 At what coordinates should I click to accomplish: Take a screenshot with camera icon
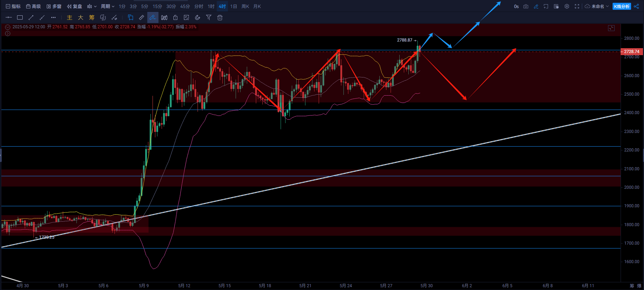coord(526,6)
